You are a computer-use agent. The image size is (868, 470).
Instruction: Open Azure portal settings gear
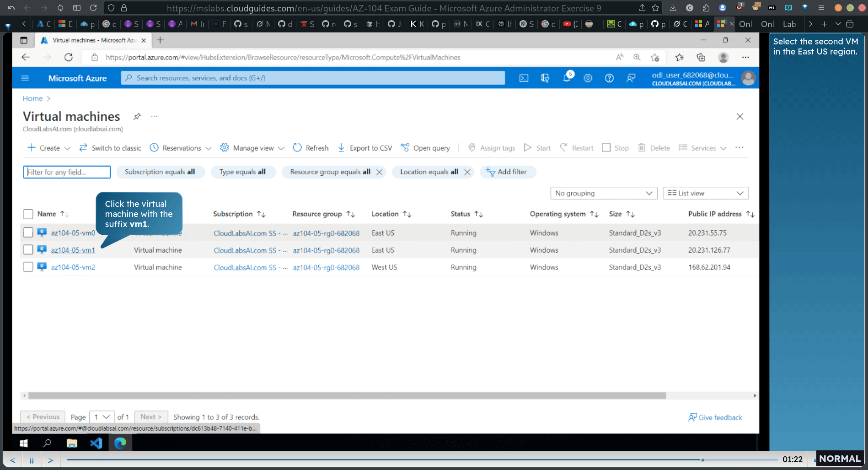588,78
